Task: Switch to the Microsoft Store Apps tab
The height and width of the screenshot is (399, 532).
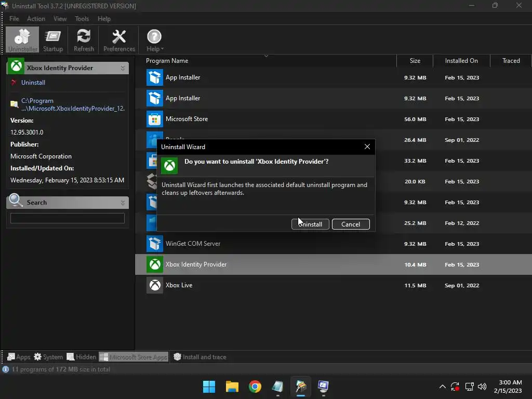Action: tap(134, 357)
